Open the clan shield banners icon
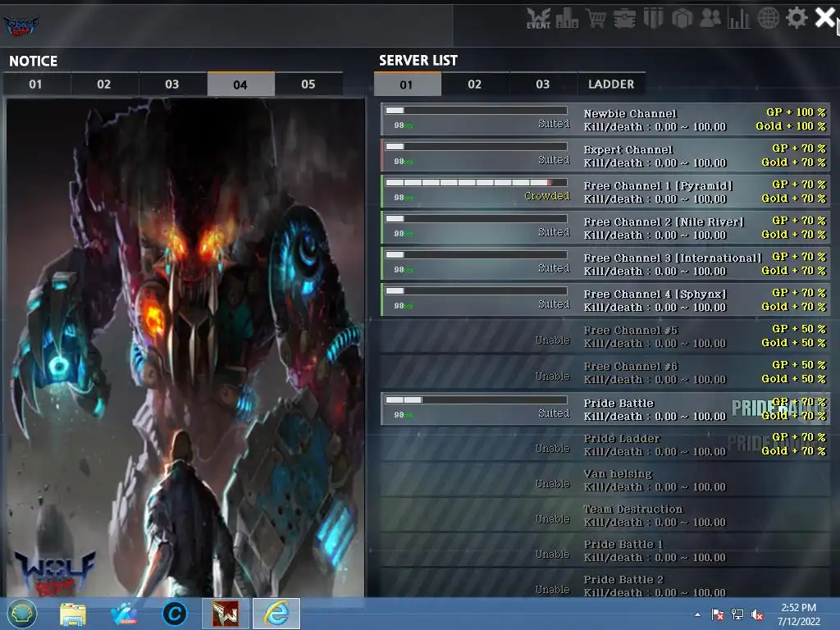840x630 pixels. 653,18
